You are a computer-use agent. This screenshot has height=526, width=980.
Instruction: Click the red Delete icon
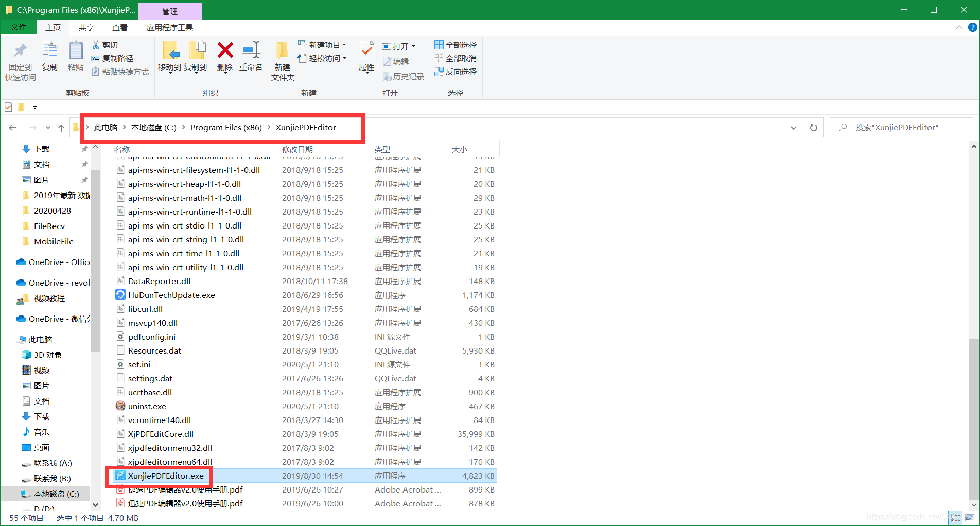(x=225, y=50)
